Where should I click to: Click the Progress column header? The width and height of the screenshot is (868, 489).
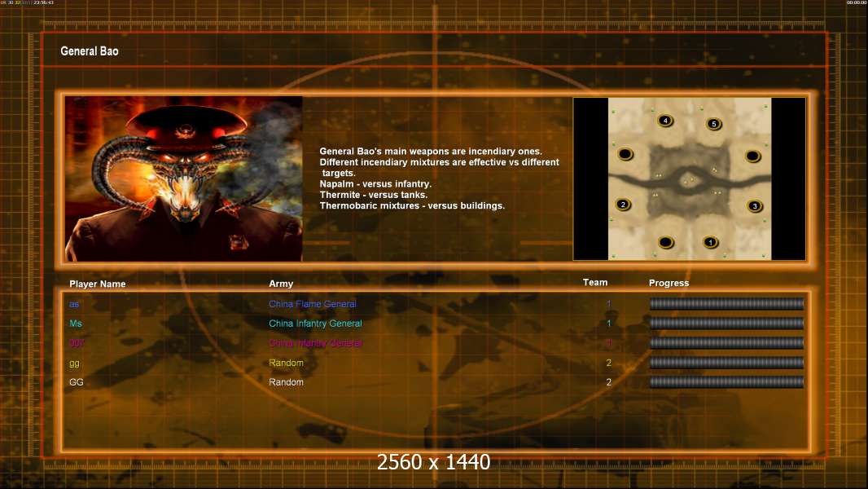tap(669, 283)
